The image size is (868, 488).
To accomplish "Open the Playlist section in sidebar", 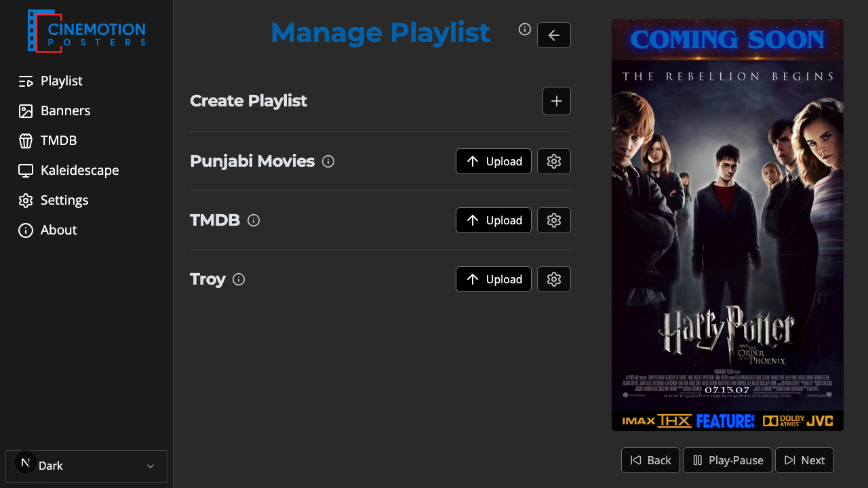I will coord(50,81).
